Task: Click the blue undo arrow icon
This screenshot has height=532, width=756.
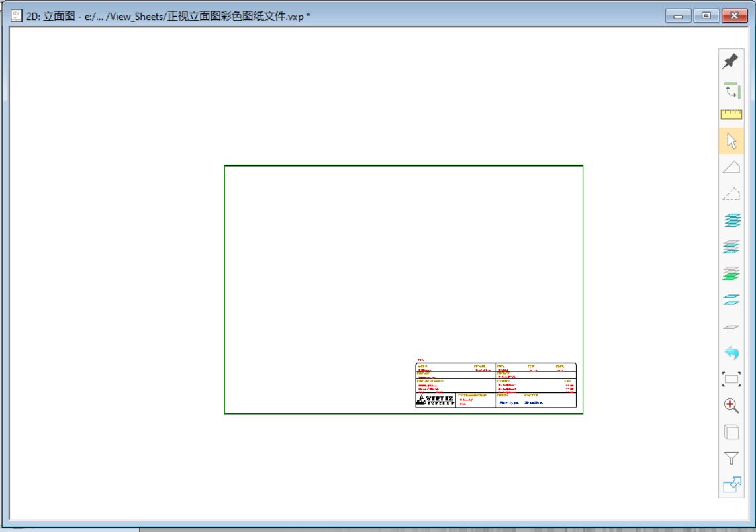Action: [731, 353]
